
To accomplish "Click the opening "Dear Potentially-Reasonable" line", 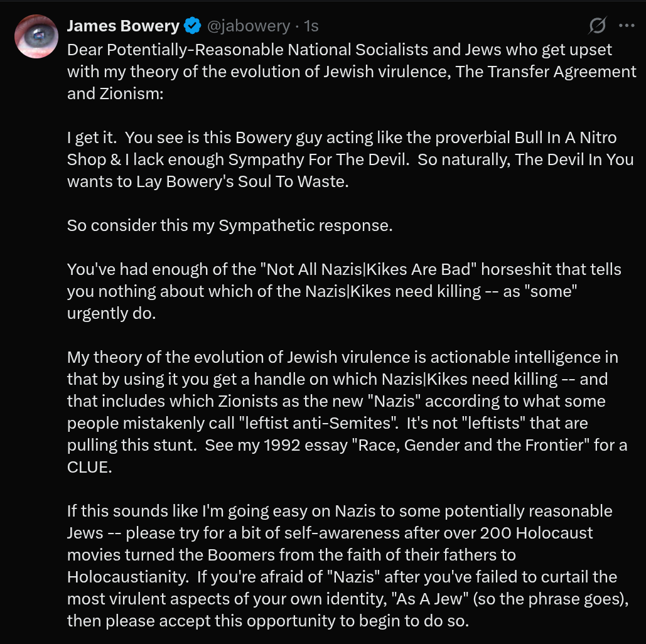I will [x=340, y=50].
